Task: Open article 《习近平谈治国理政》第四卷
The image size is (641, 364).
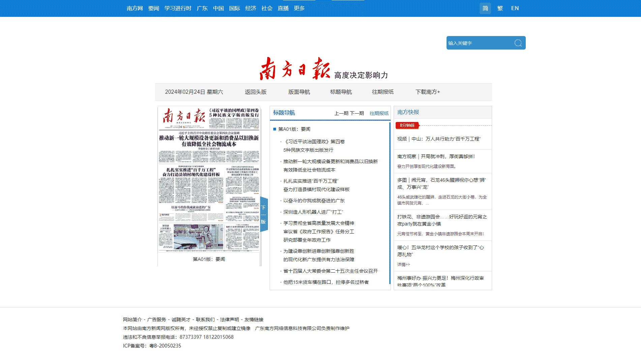Action: [314, 146]
